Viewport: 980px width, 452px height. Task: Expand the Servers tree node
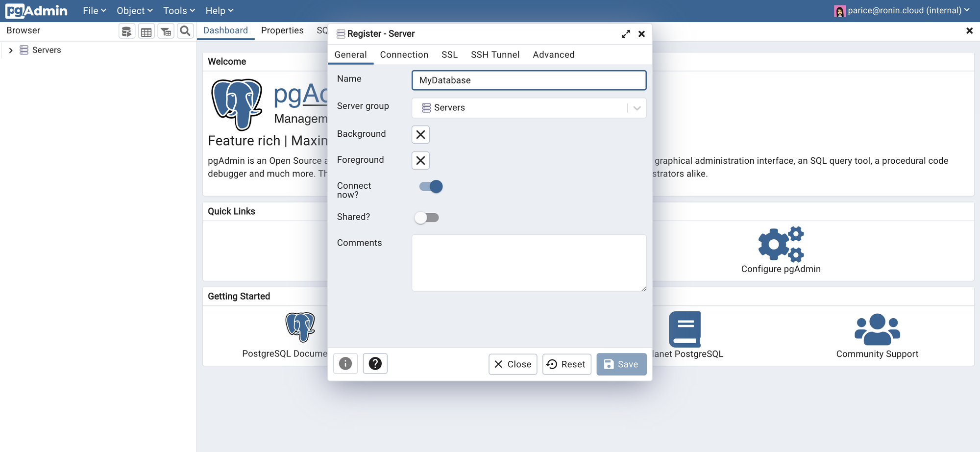coord(11,50)
